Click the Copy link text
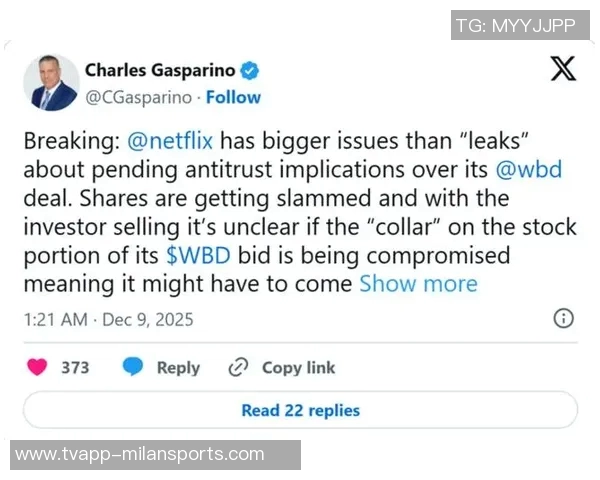The image size is (600, 480). (298, 367)
